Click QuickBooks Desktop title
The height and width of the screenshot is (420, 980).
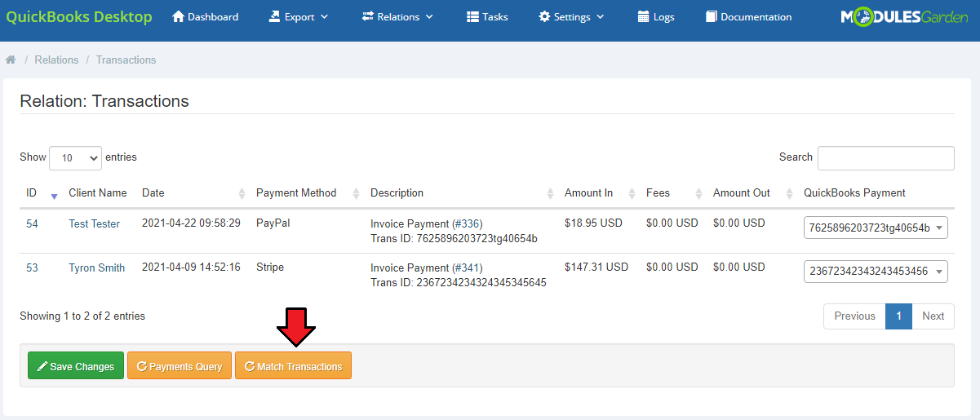tap(79, 16)
